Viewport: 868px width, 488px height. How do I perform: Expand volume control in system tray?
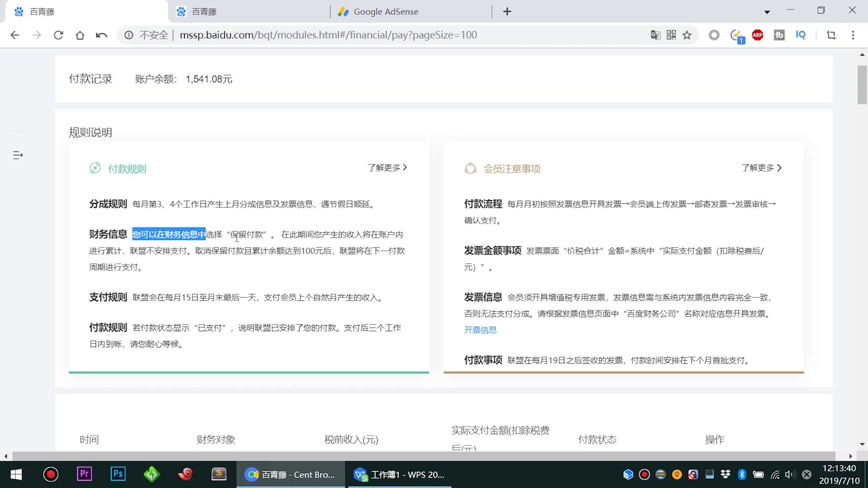[791, 474]
